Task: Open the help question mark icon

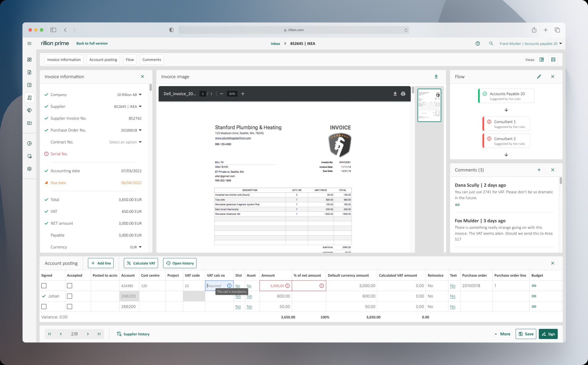Action: coord(477,44)
